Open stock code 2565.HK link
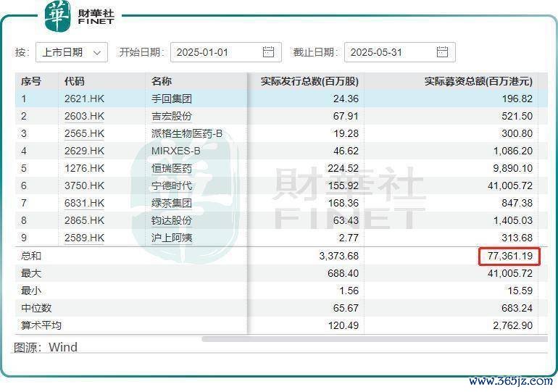This screenshot has height=392, width=558. click(84, 134)
